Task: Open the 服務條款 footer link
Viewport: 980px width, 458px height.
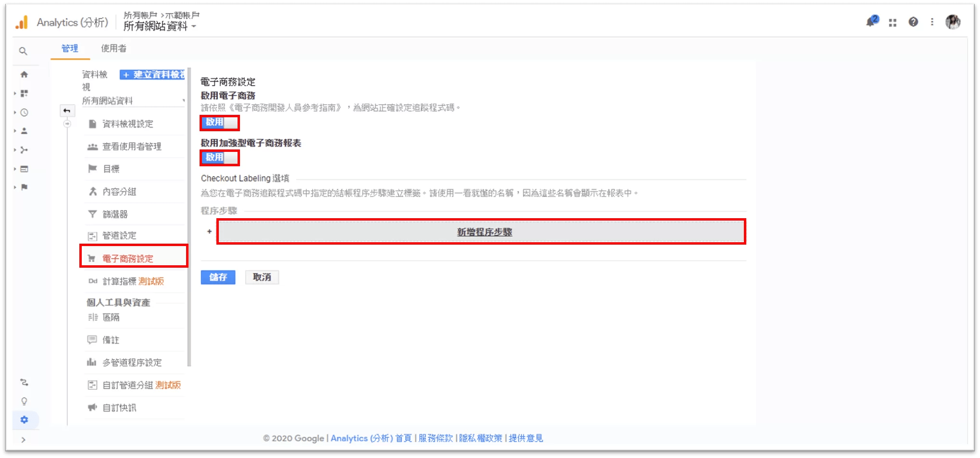Action: (436, 438)
